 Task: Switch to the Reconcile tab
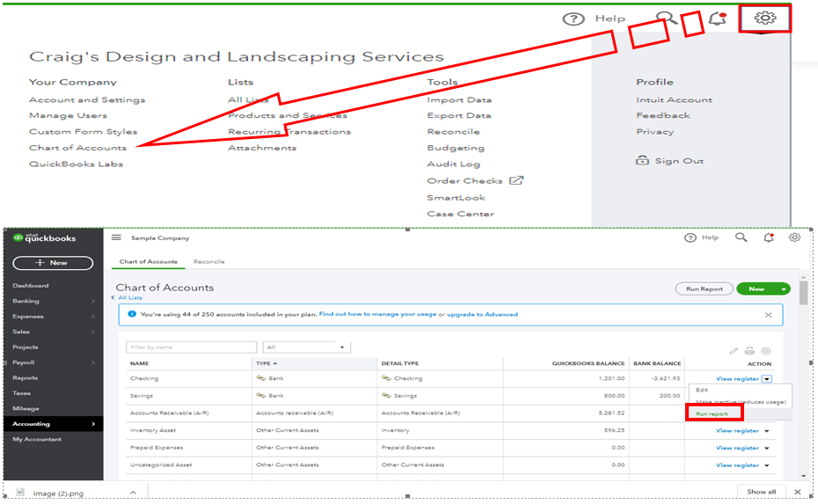pyautogui.click(x=208, y=262)
